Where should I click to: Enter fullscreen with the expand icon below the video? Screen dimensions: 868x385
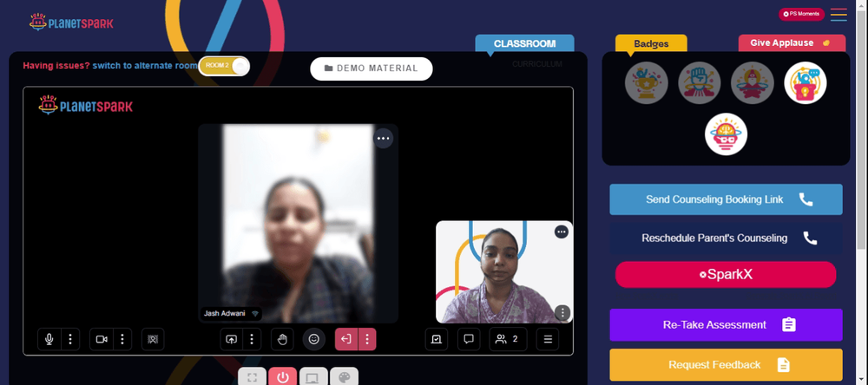pos(252,376)
